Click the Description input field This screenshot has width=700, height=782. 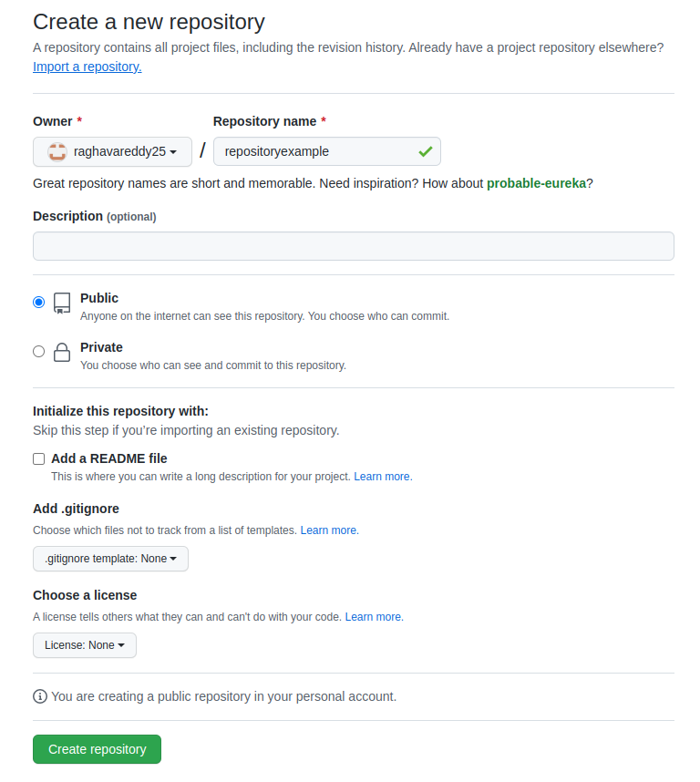coord(354,246)
